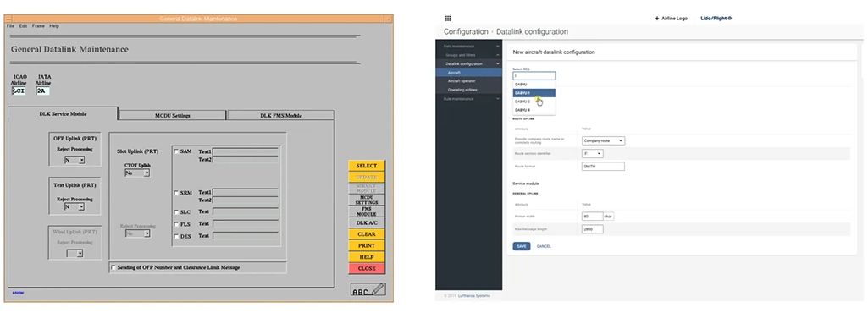Click the blue SAVE button
The height and width of the screenshot is (313, 868).
tap(522, 246)
